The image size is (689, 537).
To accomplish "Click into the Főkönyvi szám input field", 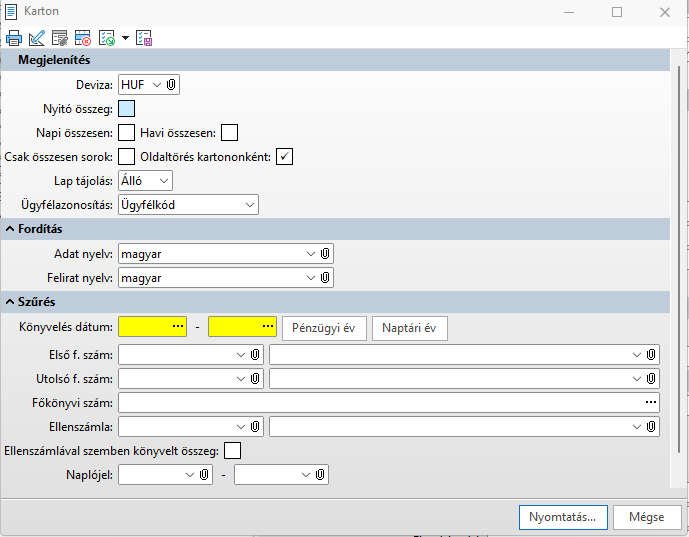I will point(389,402).
